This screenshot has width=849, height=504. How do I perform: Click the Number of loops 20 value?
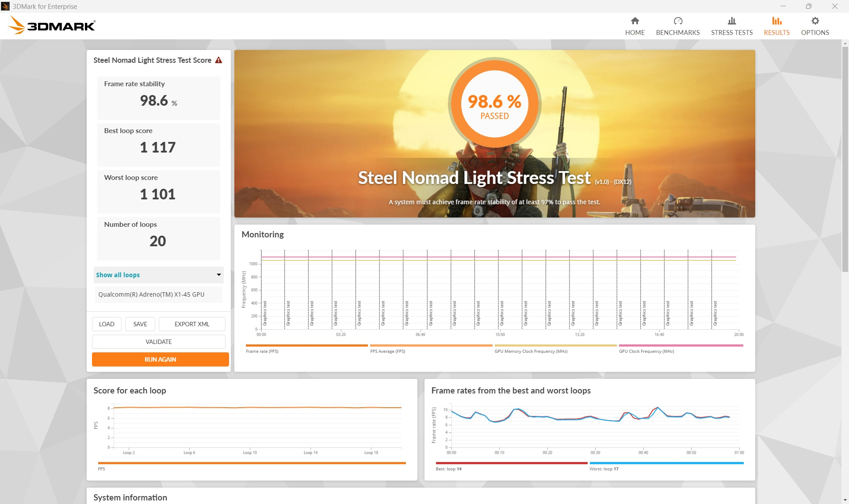[x=158, y=241]
